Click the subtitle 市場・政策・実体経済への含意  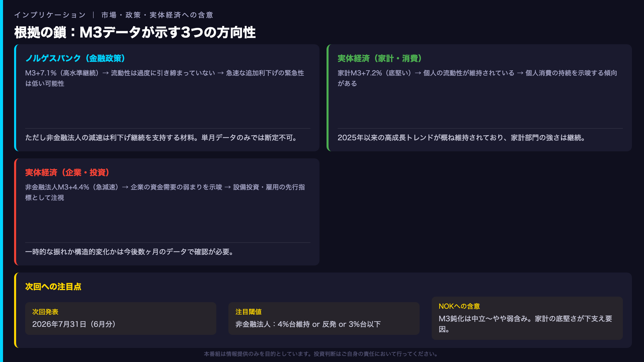pyautogui.click(x=157, y=15)
